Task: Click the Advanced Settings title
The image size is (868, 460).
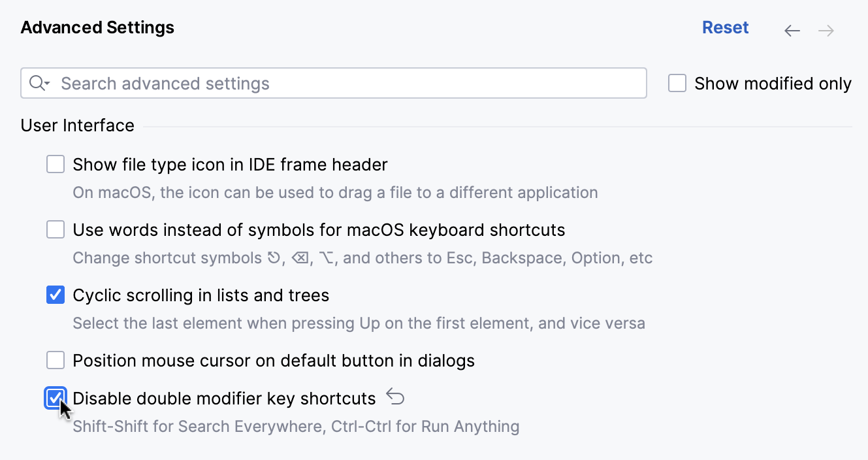Action: [x=97, y=27]
